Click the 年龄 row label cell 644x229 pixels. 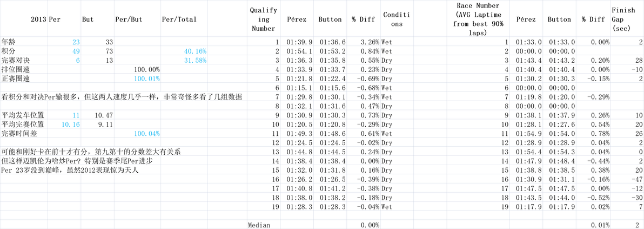(24, 42)
